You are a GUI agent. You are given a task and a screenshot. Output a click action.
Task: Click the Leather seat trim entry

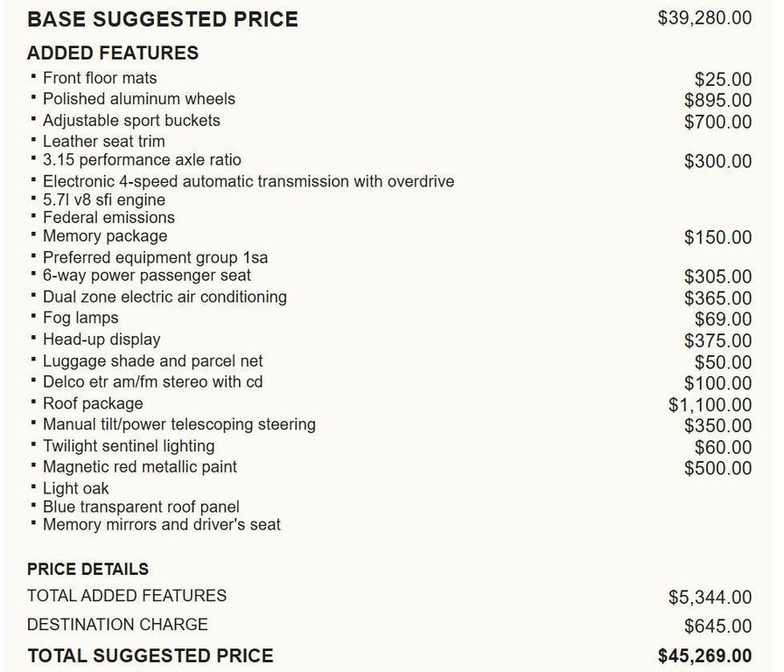[x=103, y=141]
